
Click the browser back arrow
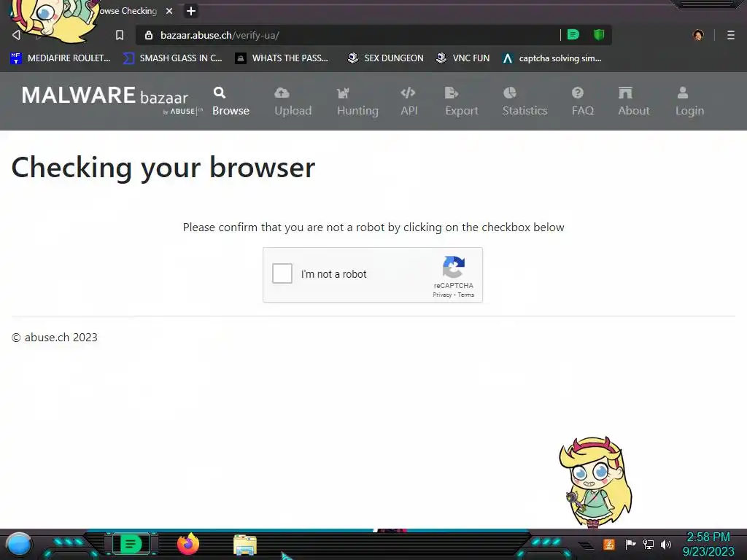[x=16, y=35]
